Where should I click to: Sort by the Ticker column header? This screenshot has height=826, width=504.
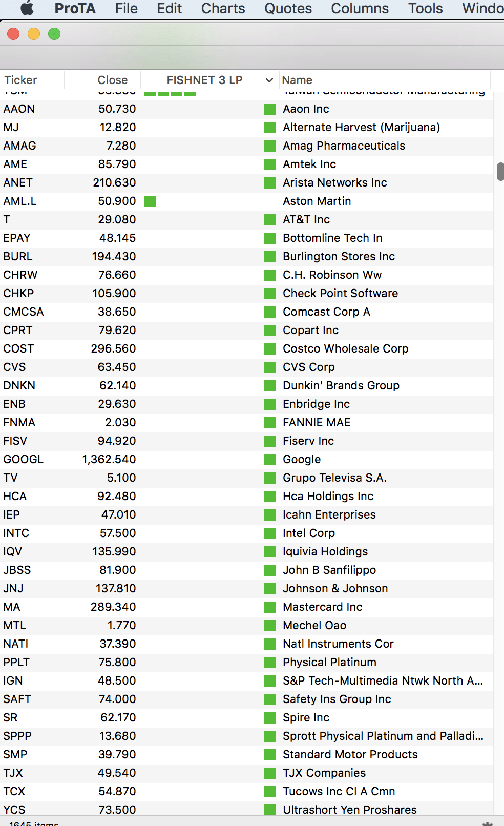pos(21,80)
